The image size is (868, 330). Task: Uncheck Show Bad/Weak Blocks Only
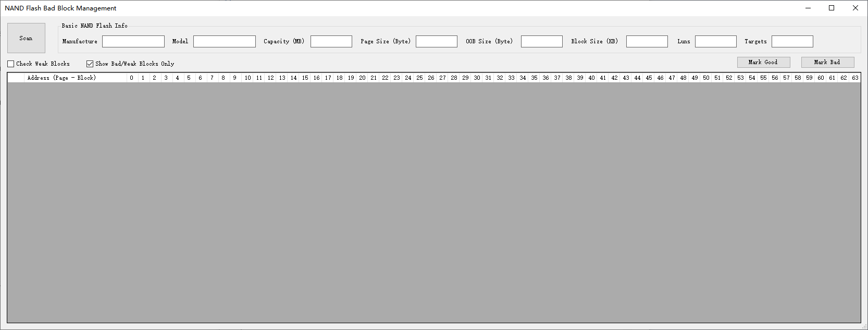tap(90, 64)
